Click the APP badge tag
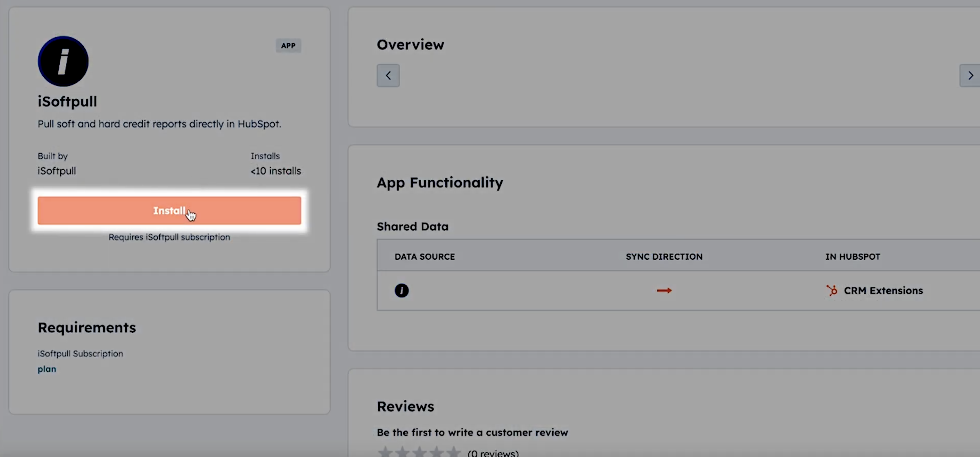 coord(288,46)
